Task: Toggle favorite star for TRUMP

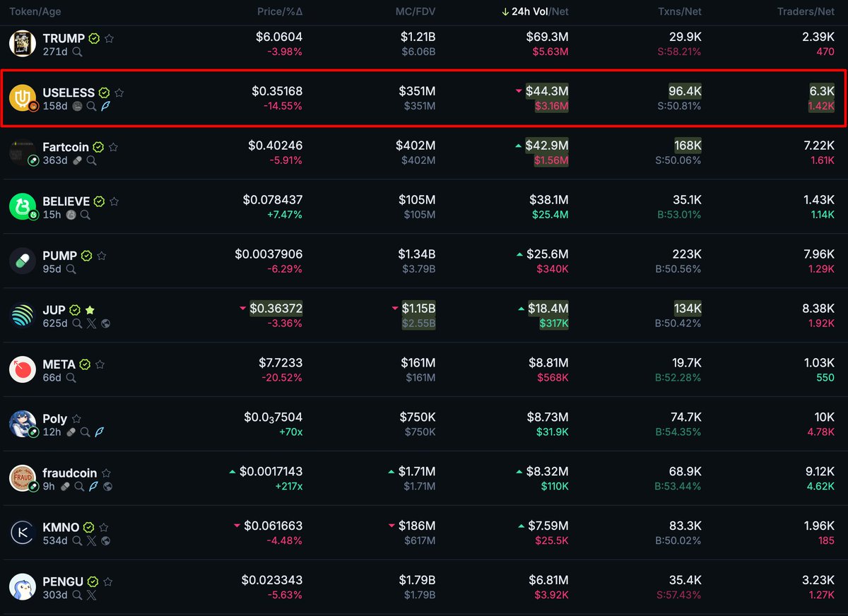Action: 109,38
